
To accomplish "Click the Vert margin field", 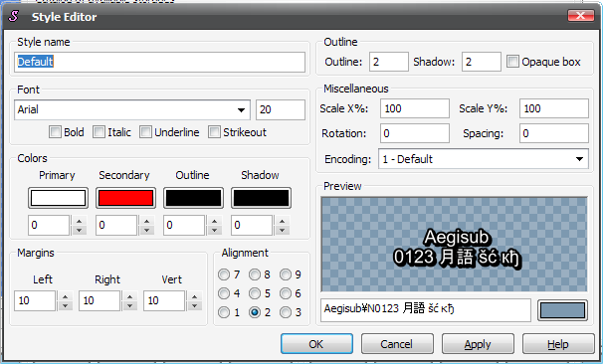I will pyautogui.click(x=164, y=300).
